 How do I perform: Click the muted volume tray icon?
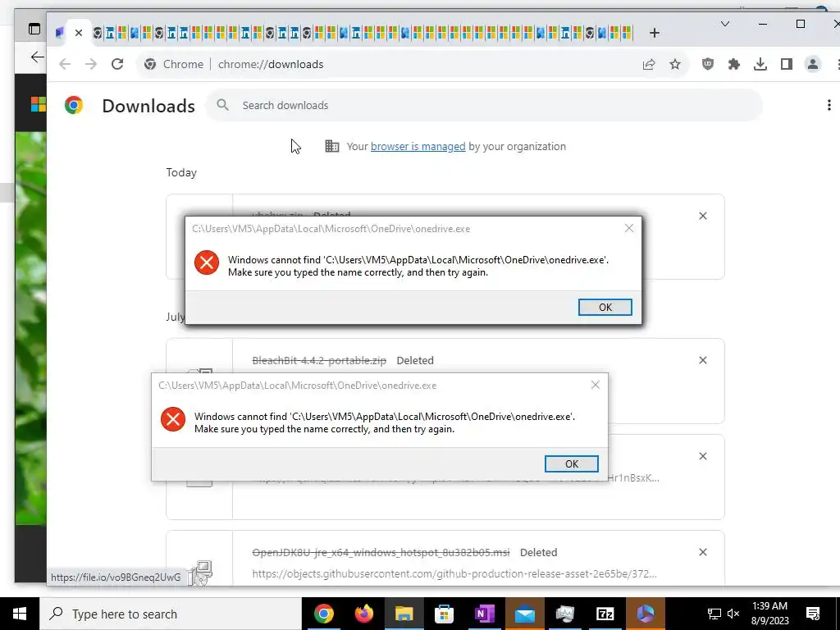pos(733,614)
